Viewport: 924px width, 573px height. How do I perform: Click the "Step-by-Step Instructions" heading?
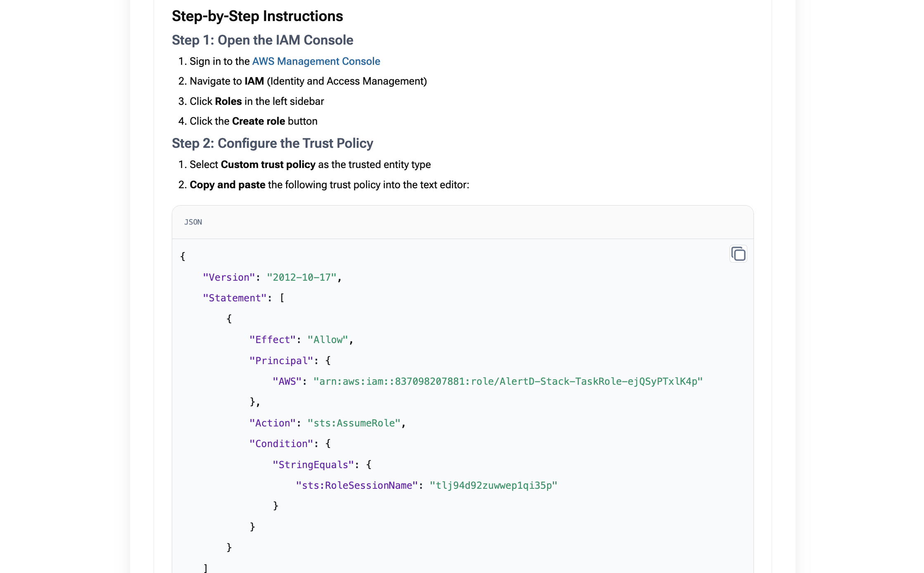(257, 16)
